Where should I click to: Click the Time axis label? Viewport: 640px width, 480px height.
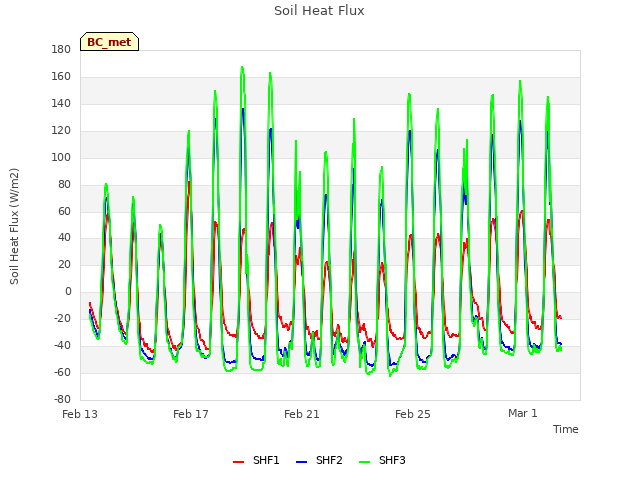pos(565,429)
